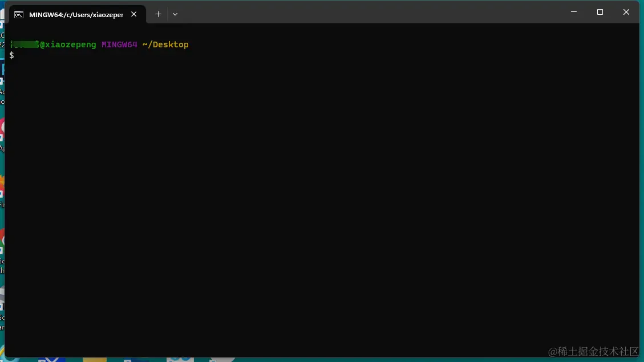Image resolution: width=644 pixels, height=362 pixels.
Task: Close the MINGW64 terminal tab
Action: [x=134, y=14]
